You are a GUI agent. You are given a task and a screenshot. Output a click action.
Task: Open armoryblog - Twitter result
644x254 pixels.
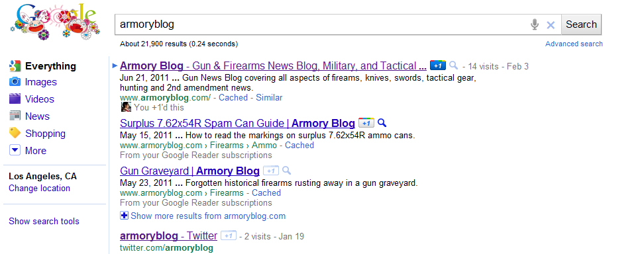tap(168, 236)
